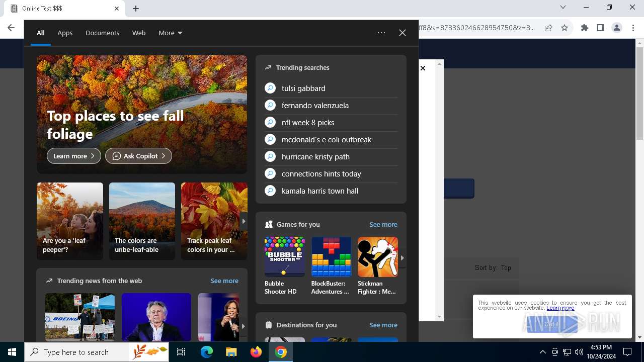The height and width of the screenshot is (362, 644).
Task: Open the Windows Start menu
Action: (x=12, y=352)
